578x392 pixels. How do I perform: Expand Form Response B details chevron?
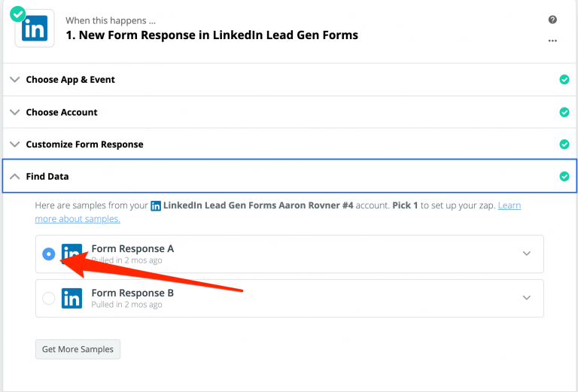pyautogui.click(x=526, y=298)
